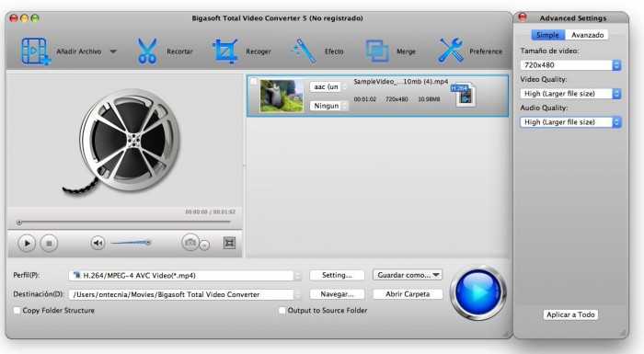This screenshot has height=354, width=644.
Task: Open the Recoger crop tool
Action: pos(225,51)
